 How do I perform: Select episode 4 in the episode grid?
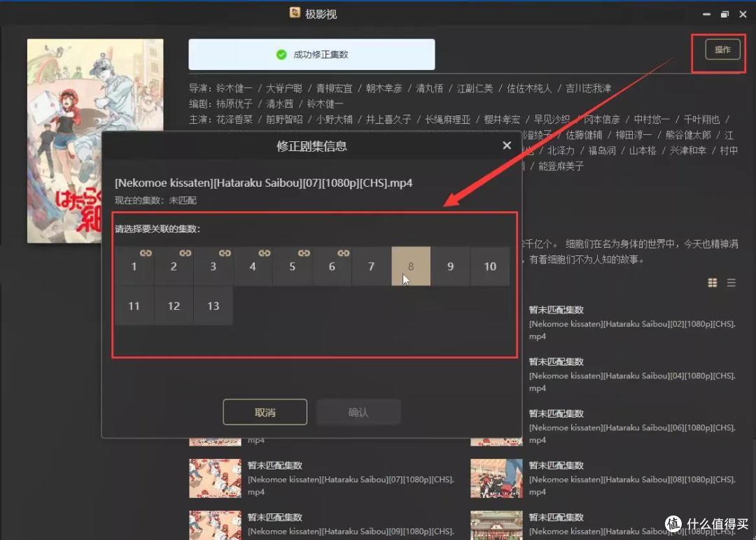pos(253,267)
